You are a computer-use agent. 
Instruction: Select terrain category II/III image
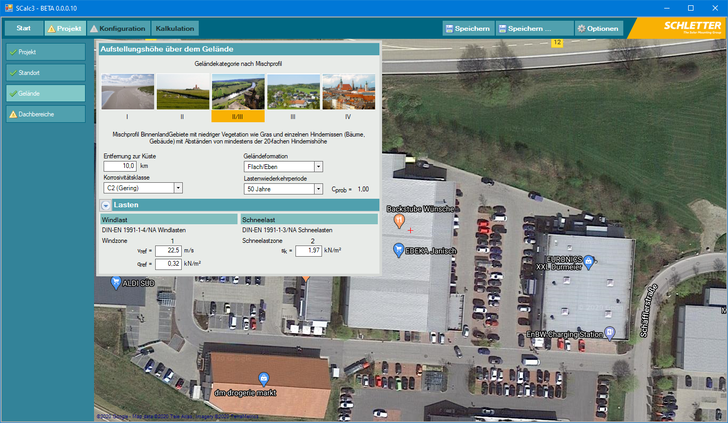pyautogui.click(x=238, y=91)
